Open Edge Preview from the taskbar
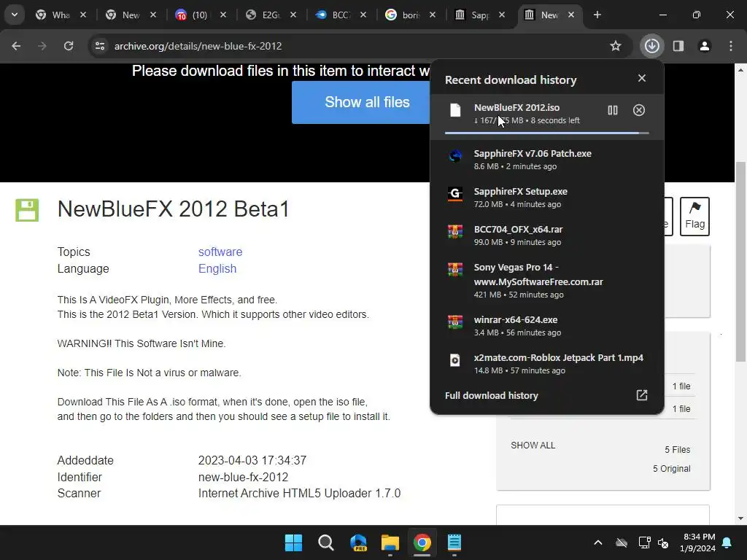This screenshot has width=747, height=560. click(358, 542)
